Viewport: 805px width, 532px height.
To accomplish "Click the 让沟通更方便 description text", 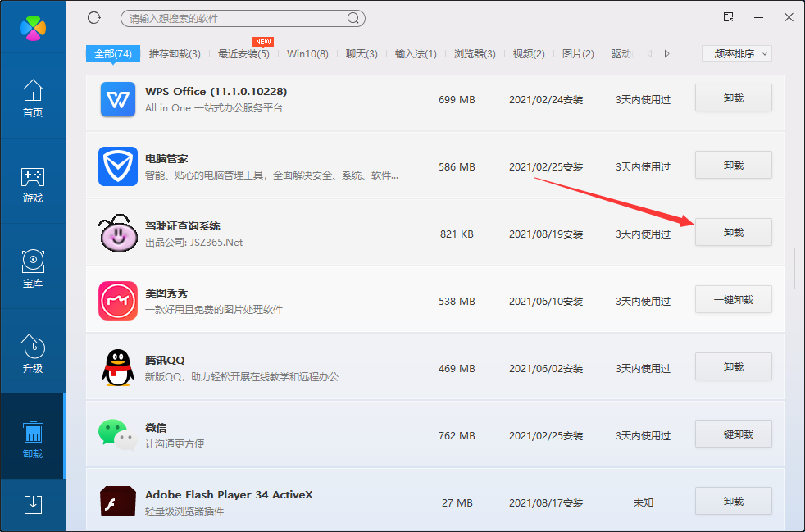I will coord(175,444).
